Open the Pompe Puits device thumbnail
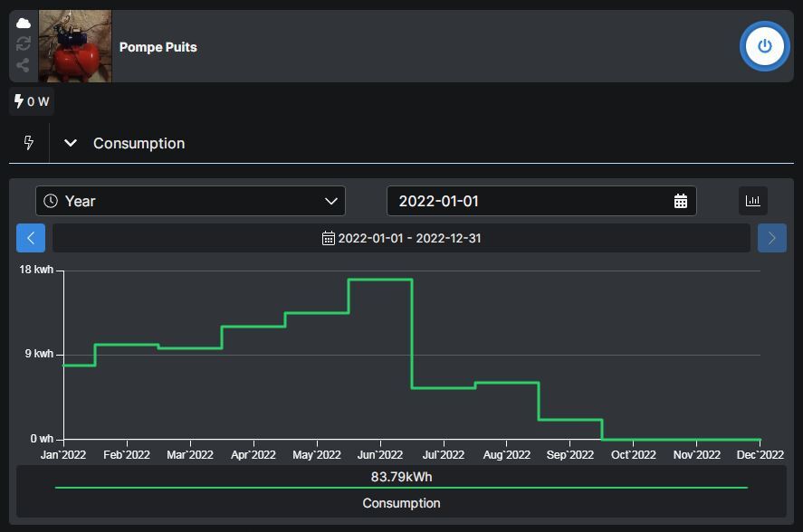Image resolution: width=803 pixels, height=532 pixels. (75, 46)
